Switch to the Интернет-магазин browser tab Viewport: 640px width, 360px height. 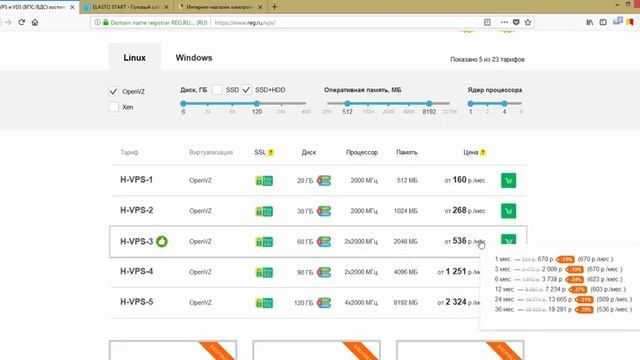click(x=219, y=7)
